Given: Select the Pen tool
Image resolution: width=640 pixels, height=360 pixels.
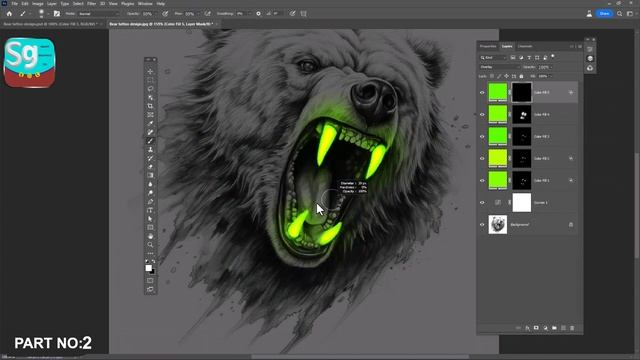Looking at the screenshot, I should click(x=150, y=201).
